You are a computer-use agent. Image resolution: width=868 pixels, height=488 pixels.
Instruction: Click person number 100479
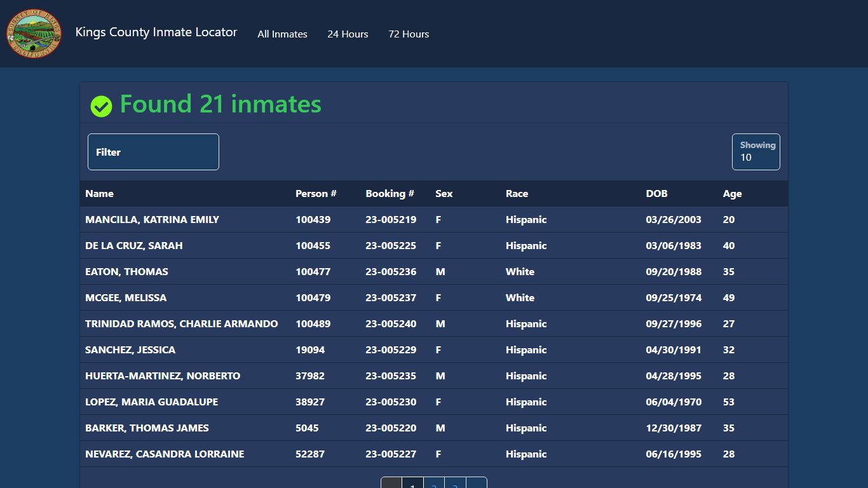pos(313,298)
